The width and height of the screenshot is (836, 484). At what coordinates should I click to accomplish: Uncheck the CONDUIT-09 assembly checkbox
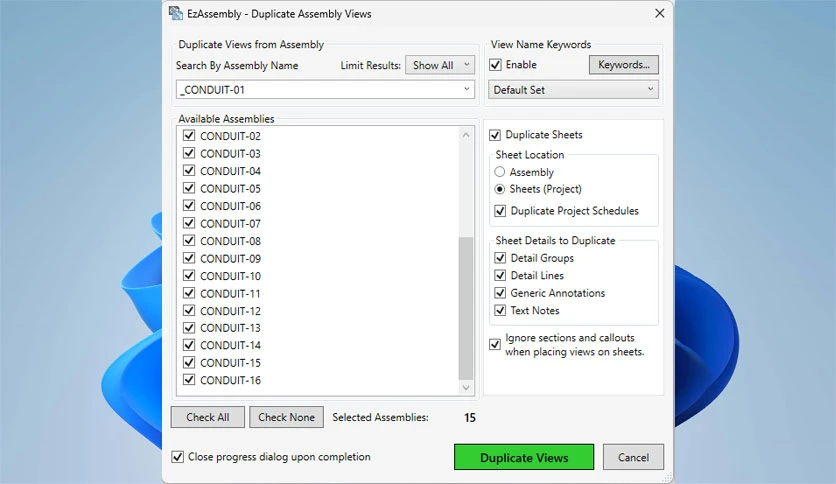[x=189, y=258]
